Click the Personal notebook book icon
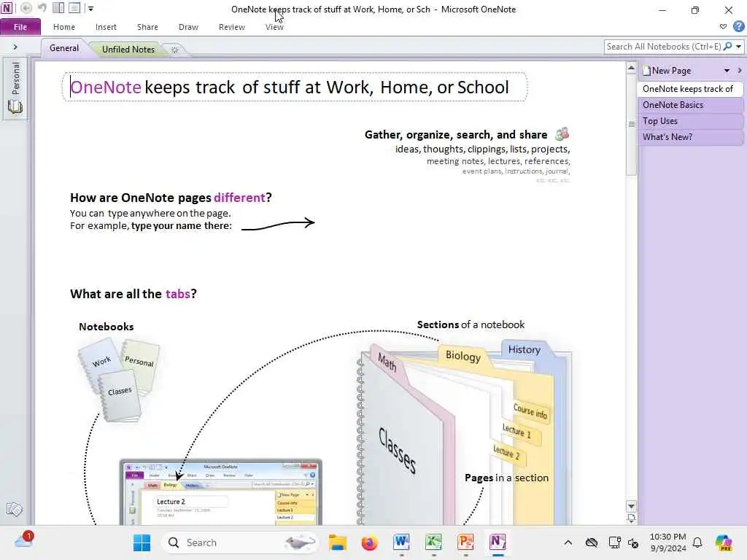Viewport: 747px width, 560px height. [15, 106]
